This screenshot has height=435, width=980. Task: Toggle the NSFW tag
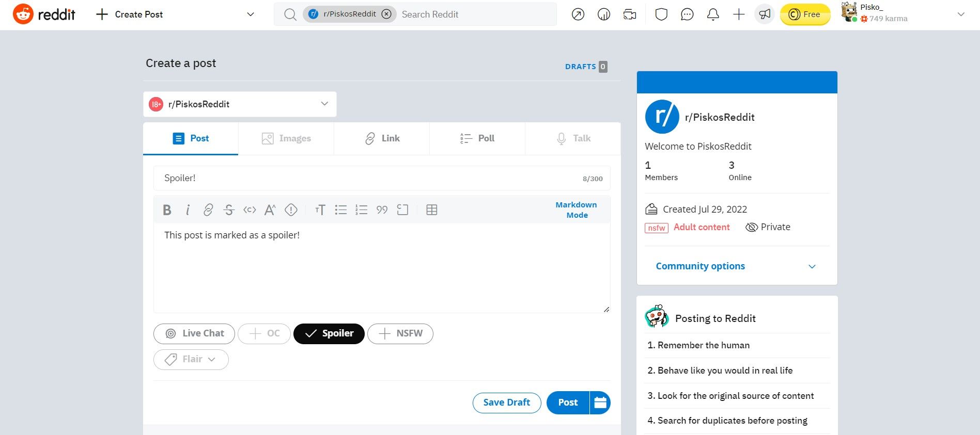400,333
